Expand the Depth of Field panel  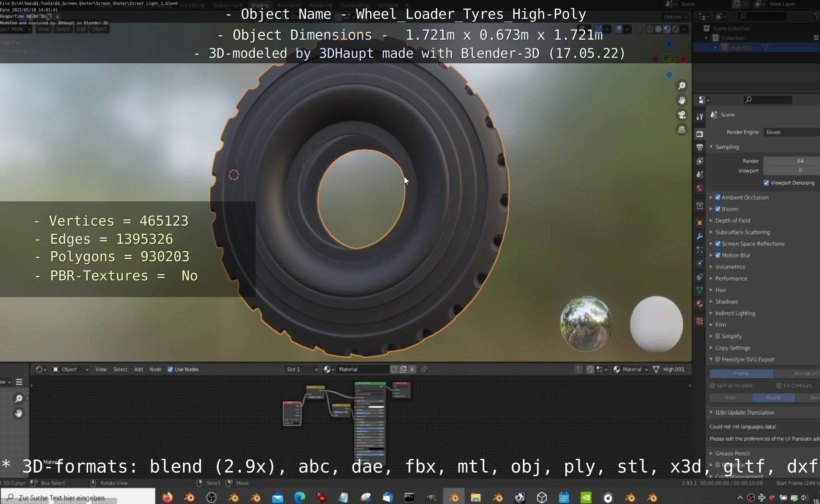click(733, 220)
